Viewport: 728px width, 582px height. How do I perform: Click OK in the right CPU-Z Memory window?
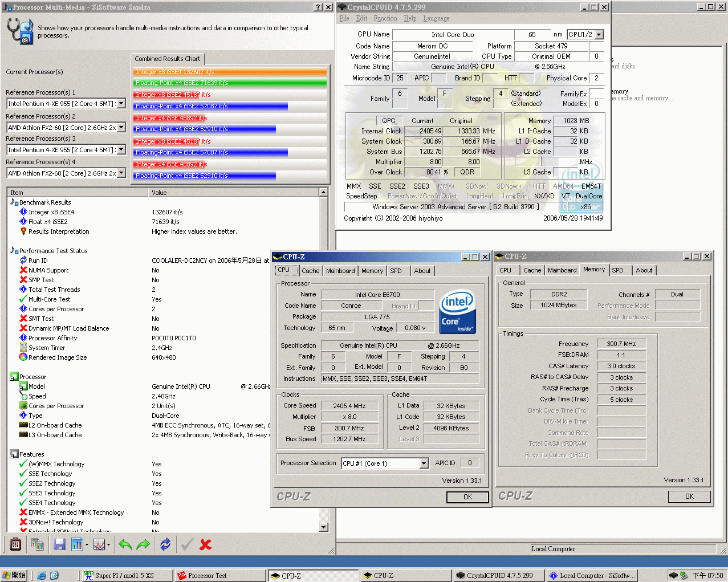tap(689, 496)
